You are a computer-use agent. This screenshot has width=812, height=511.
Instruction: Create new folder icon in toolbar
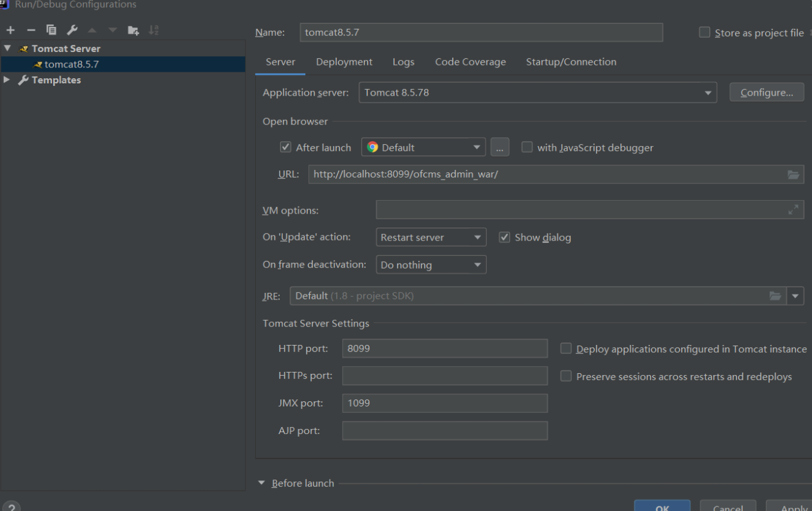(x=133, y=30)
